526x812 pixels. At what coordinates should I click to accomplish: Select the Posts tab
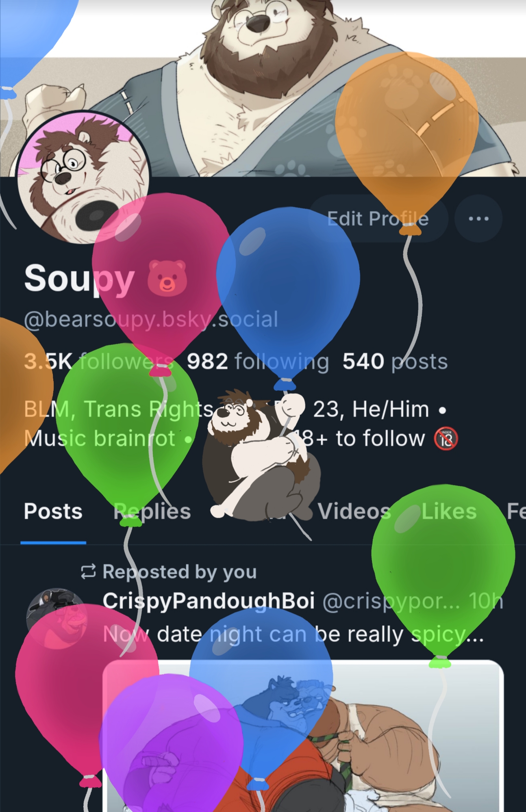point(53,511)
